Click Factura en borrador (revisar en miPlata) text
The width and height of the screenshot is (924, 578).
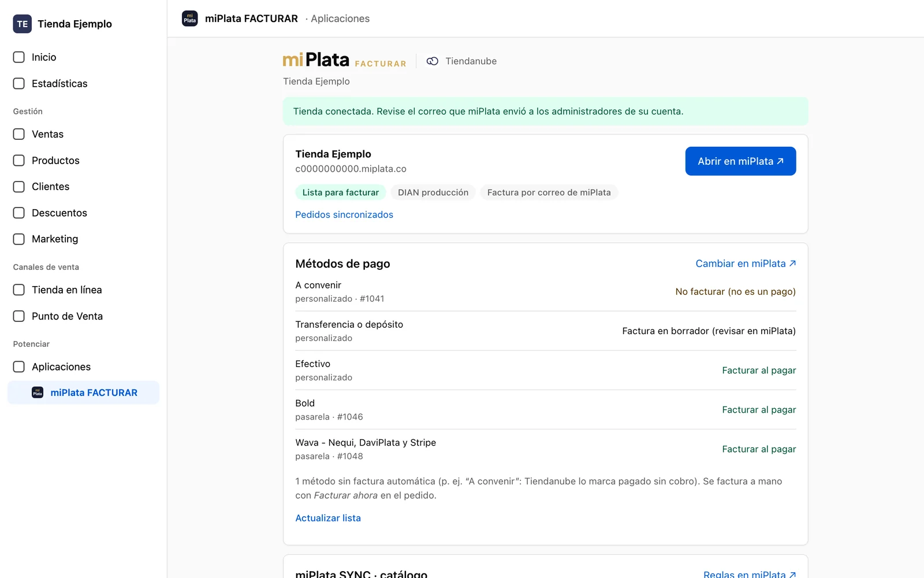(709, 331)
